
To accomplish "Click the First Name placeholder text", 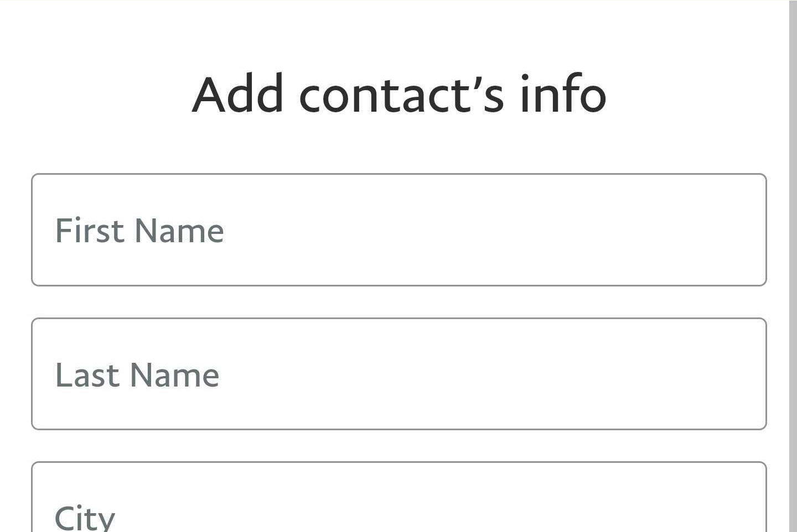I will click(139, 231).
